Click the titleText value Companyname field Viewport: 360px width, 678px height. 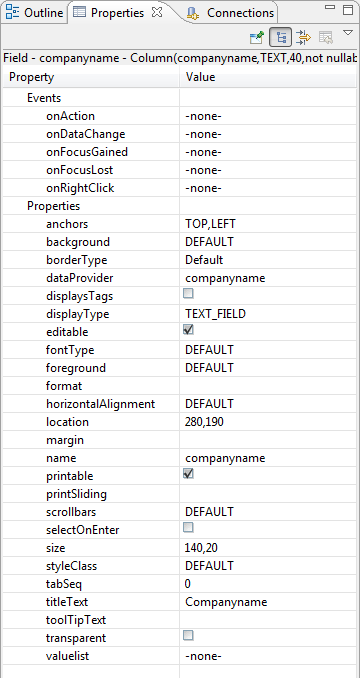coord(268,602)
